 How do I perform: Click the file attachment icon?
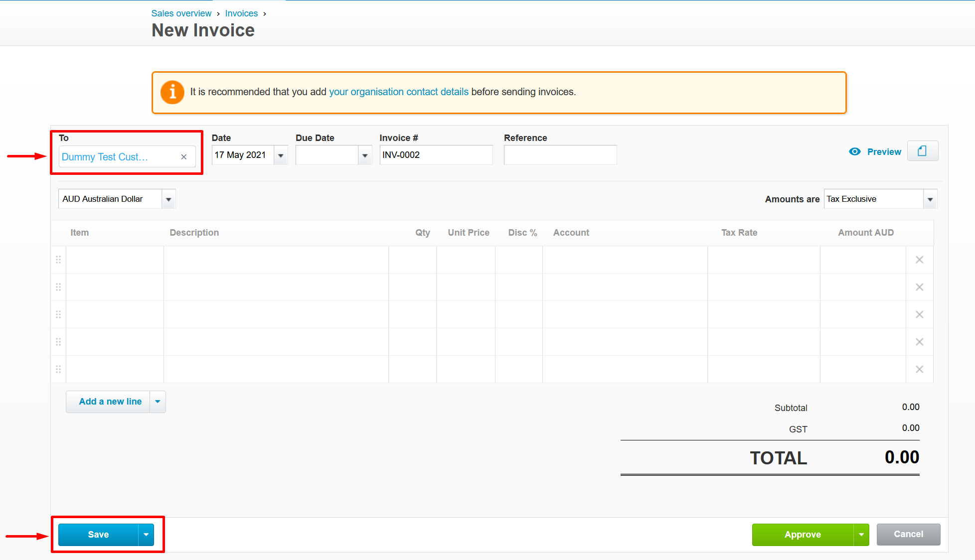(x=922, y=151)
